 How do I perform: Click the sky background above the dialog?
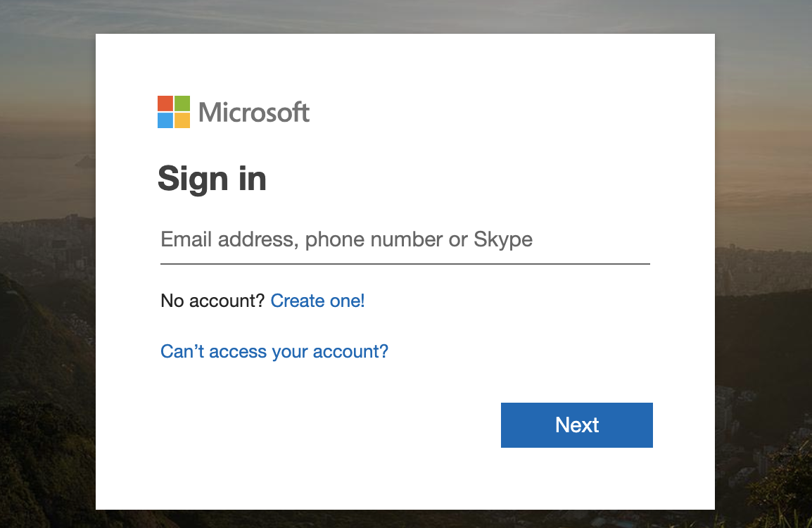pos(405,15)
